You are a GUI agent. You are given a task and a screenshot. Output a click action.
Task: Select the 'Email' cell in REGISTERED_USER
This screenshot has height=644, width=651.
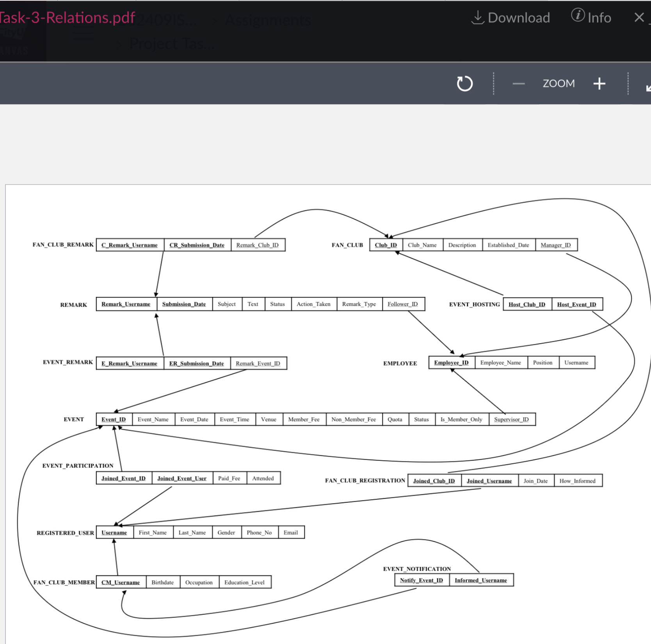[x=291, y=532]
